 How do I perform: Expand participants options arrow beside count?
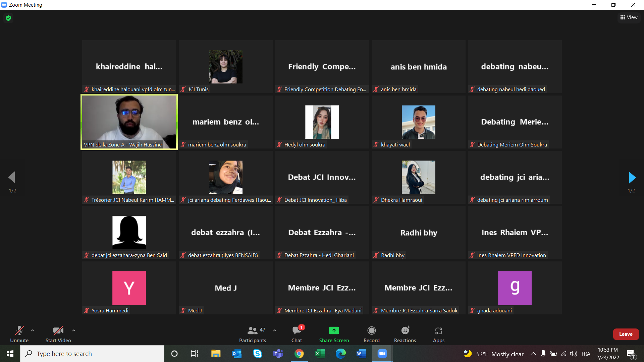pyautogui.click(x=275, y=330)
